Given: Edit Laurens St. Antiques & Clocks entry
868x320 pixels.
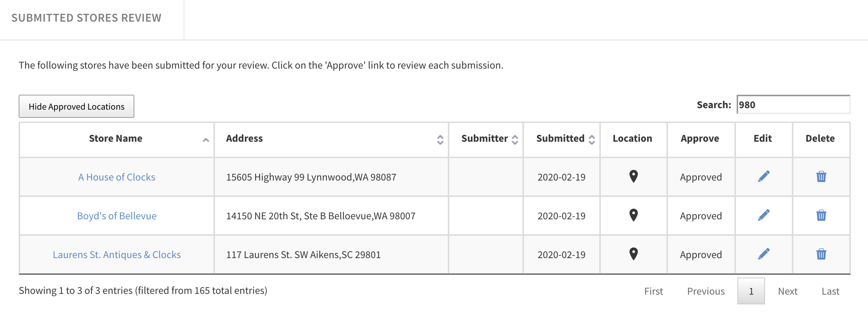Looking at the screenshot, I should pyautogui.click(x=764, y=254).
